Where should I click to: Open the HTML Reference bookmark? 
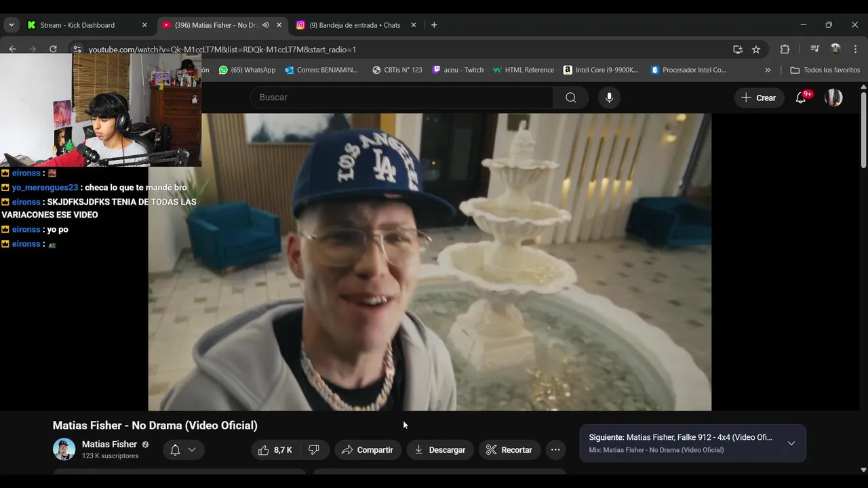(523, 70)
